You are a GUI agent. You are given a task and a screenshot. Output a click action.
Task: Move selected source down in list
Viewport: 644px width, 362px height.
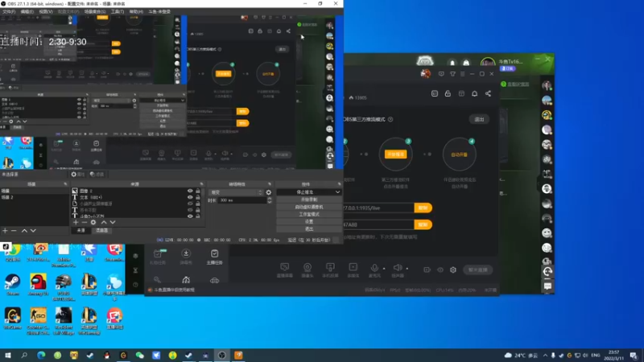[x=113, y=222]
